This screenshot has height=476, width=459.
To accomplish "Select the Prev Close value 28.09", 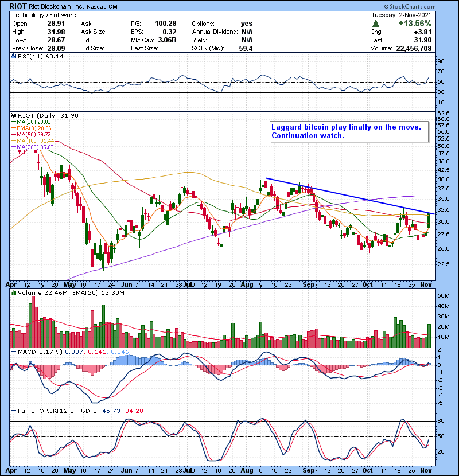I will point(56,48).
